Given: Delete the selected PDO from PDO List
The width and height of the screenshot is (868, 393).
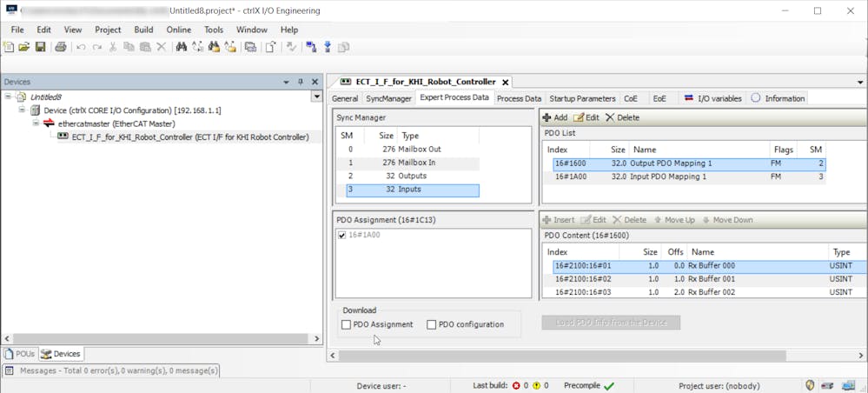Looking at the screenshot, I should (x=622, y=117).
